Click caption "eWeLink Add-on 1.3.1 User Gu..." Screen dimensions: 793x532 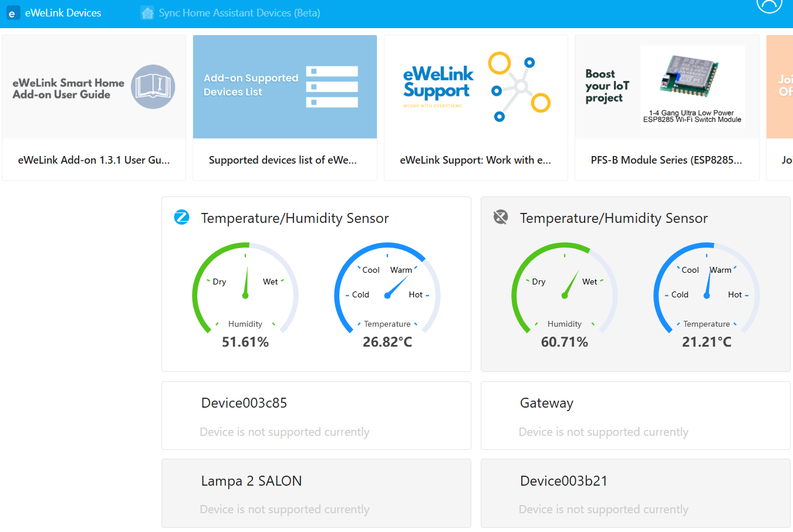[x=94, y=160]
